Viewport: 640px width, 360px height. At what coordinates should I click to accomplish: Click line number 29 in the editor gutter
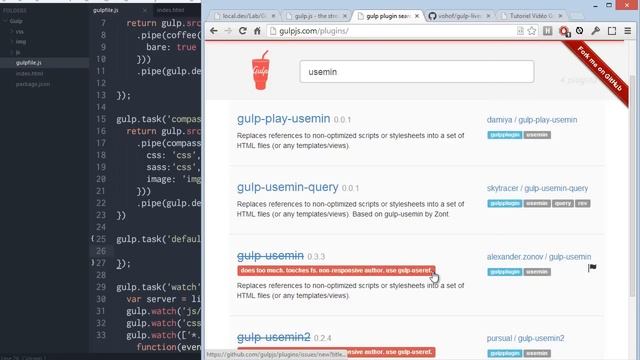[x=101, y=287]
